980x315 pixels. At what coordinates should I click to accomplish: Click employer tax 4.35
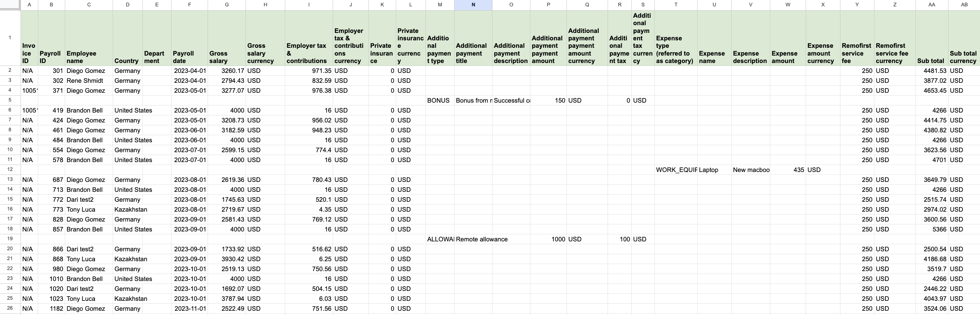pos(309,210)
